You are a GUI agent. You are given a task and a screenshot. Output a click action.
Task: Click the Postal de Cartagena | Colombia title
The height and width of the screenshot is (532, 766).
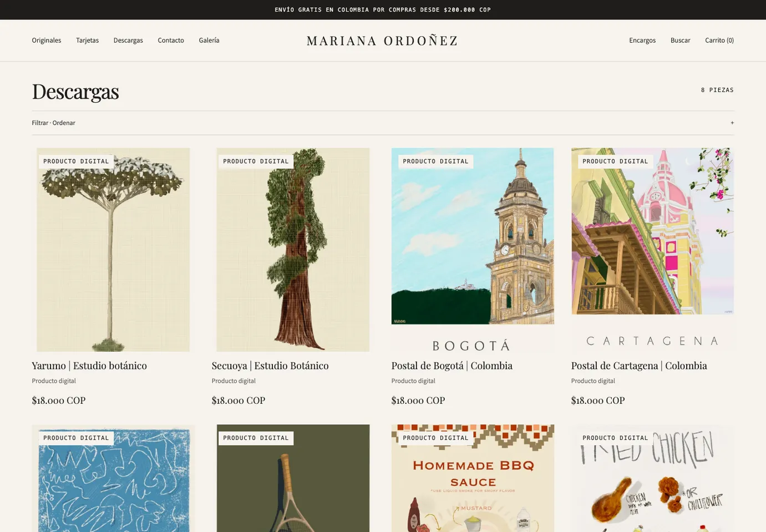[639, 366]
